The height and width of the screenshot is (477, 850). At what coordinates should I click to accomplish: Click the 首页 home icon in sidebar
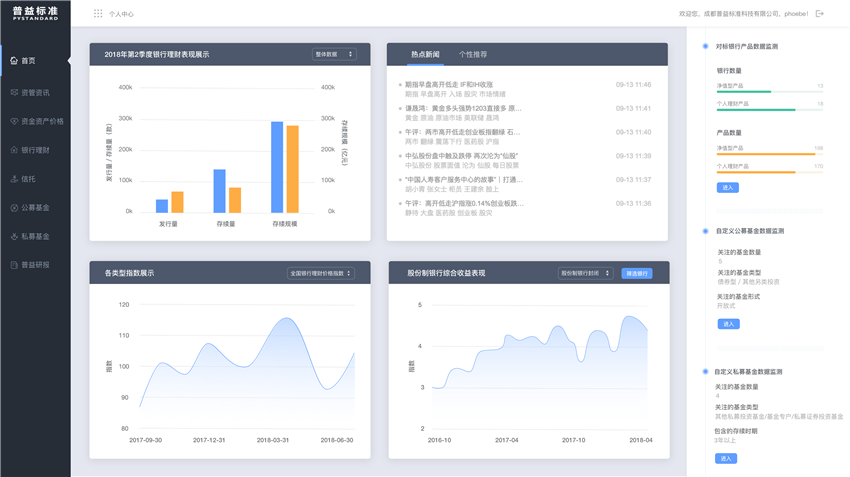[14, 61]
